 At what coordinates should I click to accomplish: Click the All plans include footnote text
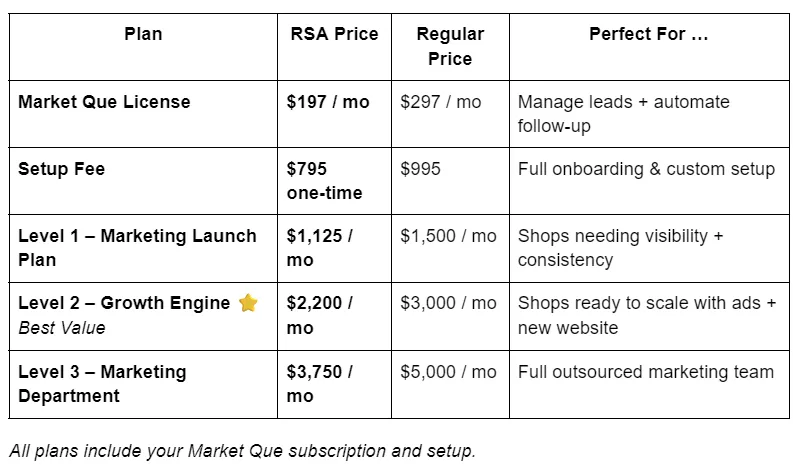click(242, 451)
